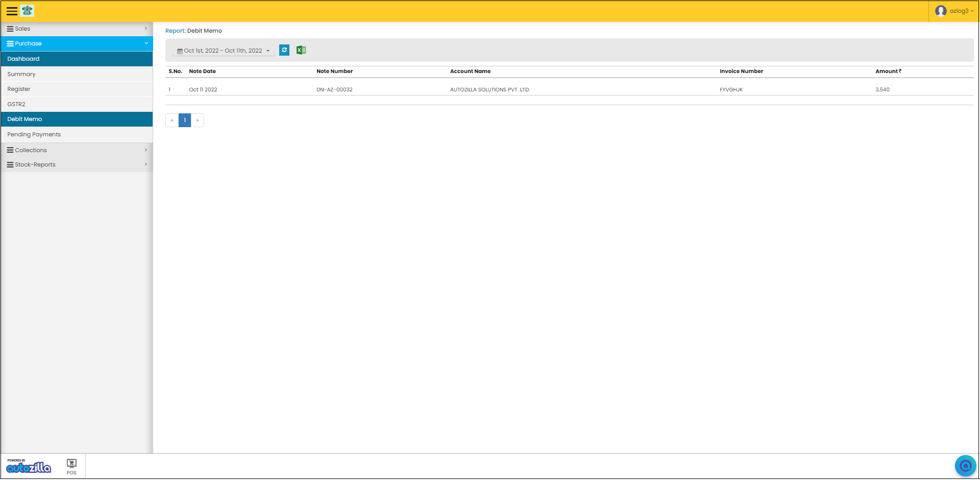980x480 pixels.
Task: Open Pending Payments report
Action: click(77, 134)
